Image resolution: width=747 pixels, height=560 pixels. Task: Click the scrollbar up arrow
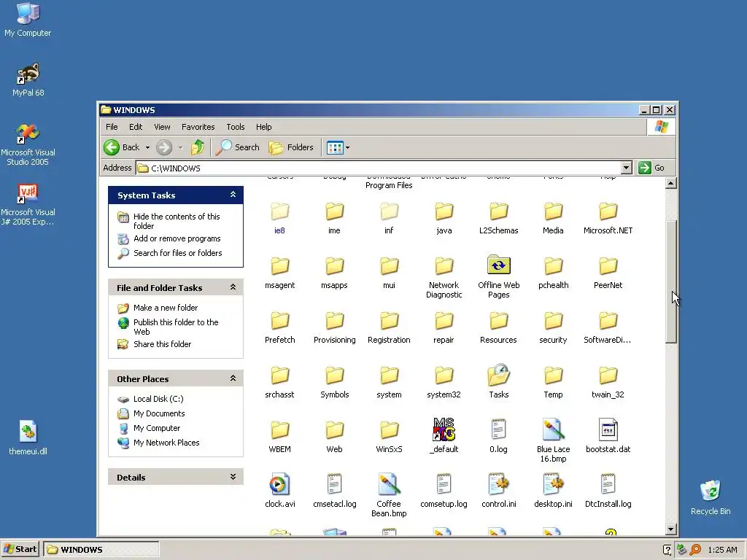671,183
